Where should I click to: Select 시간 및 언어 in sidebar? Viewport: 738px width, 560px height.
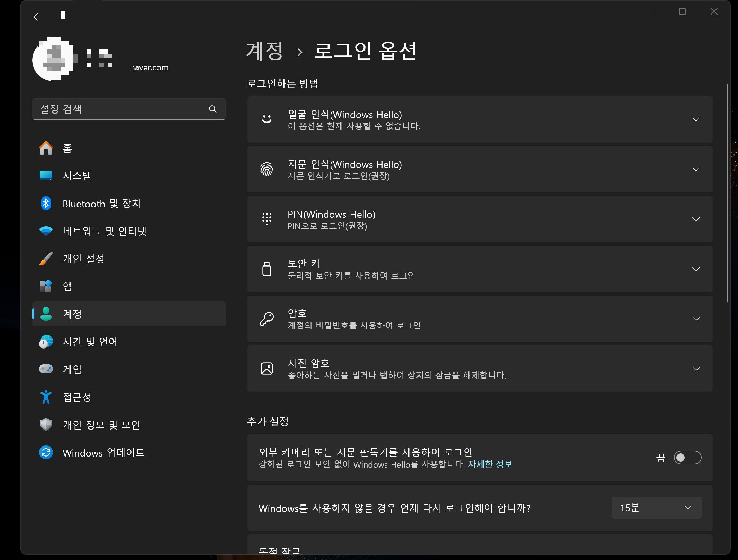(x=90, y=342)
